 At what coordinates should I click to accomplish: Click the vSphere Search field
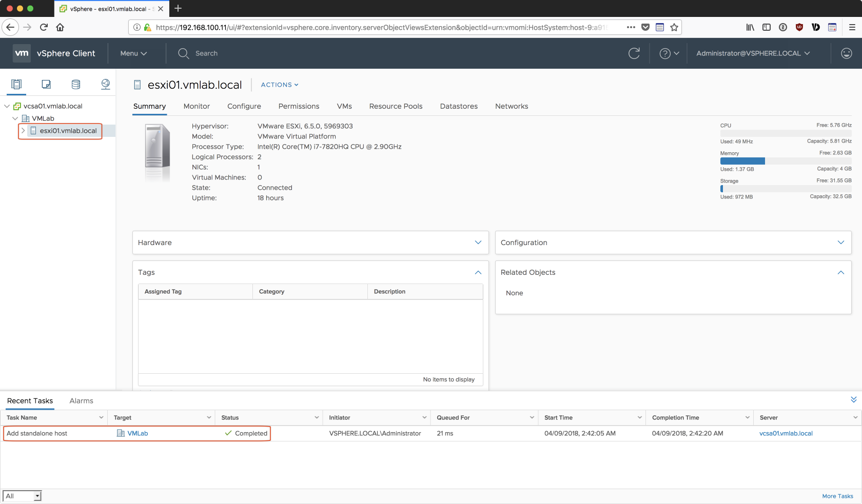click(x=206, y=53)
